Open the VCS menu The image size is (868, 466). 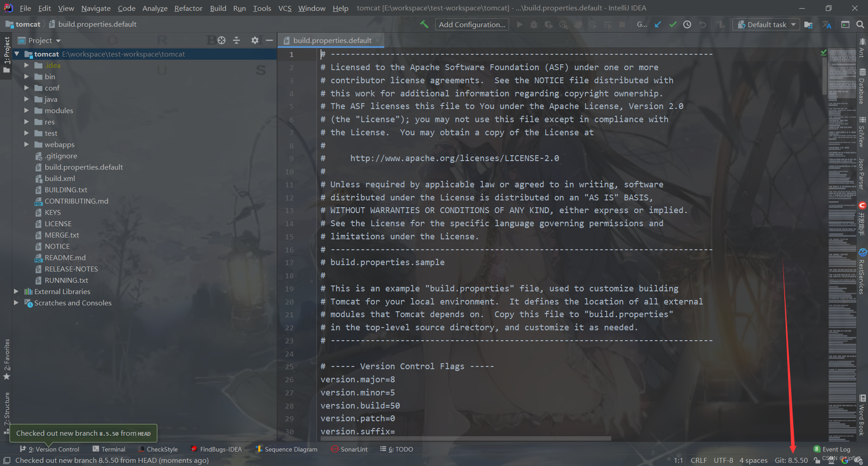click(x=285, y=8)
